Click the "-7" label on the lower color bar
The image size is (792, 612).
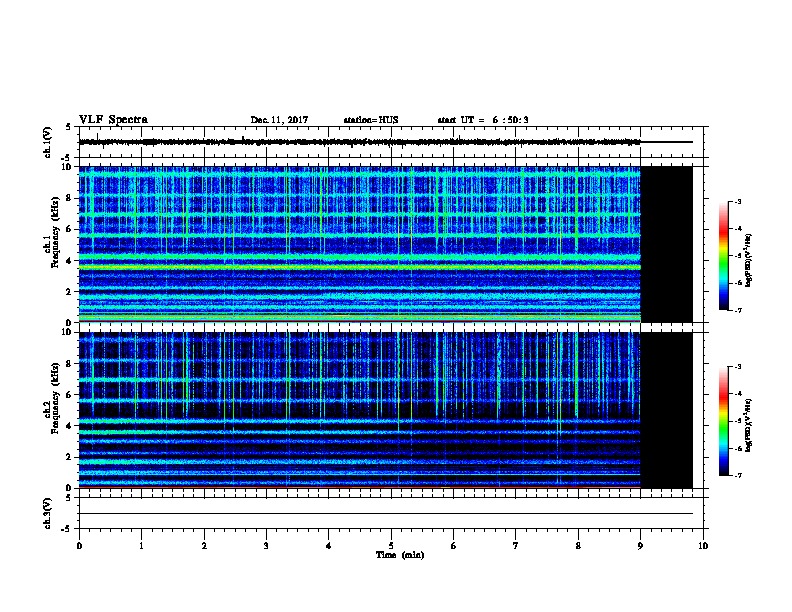737,475
